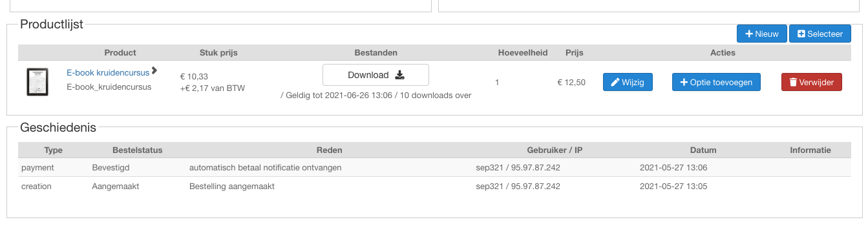Click the plus icon on Nieuw
Image resolution: width=868 pixels, height=233 pixels.
point(749,34)
